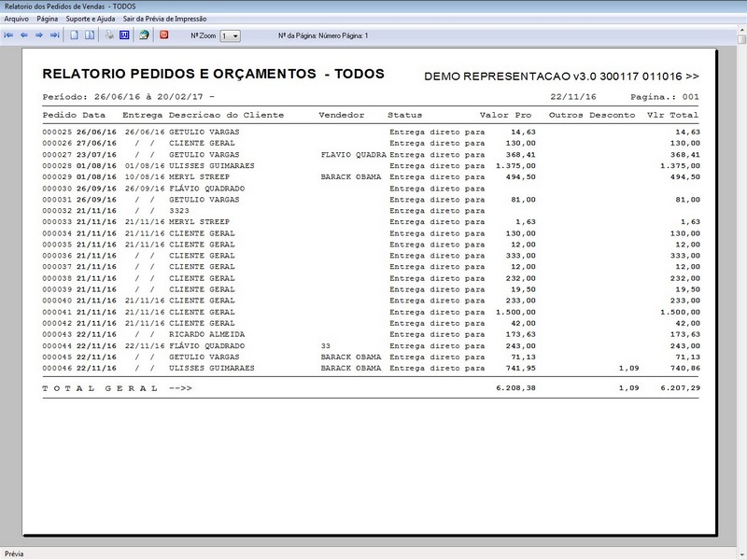Click the vertical scrollbar on right
The height and width of the screenshot is (560, 747).
point(740,280)
